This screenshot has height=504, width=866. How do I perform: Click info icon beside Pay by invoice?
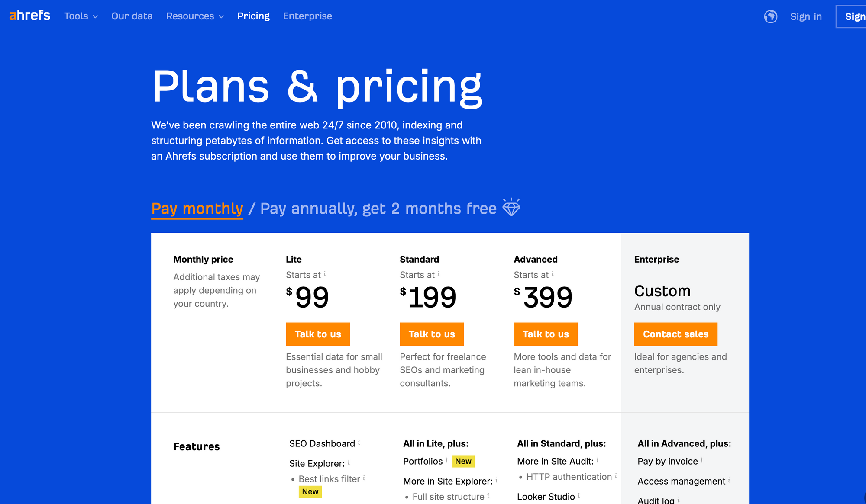point(701,460)
